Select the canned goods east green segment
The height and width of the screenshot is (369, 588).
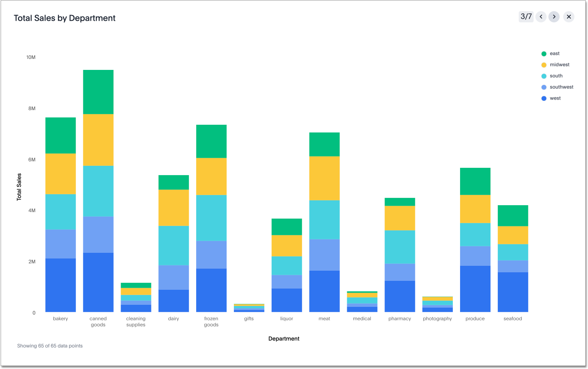point(98,92)
